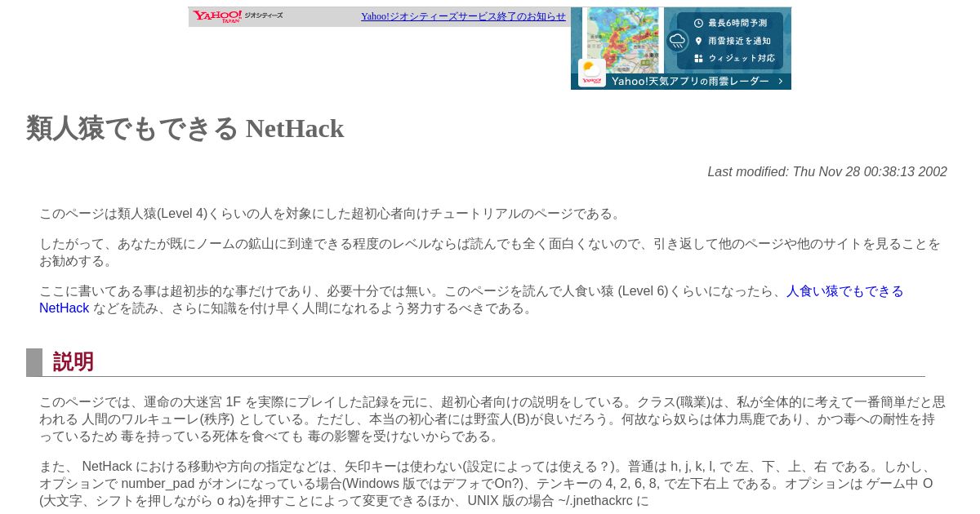
Task: Click the 類人猿でもできる NetHack page heading
Action: point(185,128)
